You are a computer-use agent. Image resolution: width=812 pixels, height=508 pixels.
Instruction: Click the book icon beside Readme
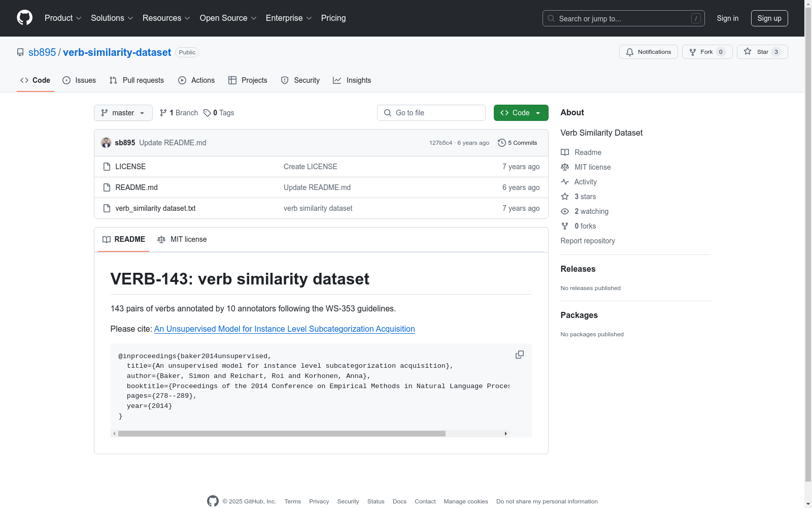pyautogui.click(x=565, y=152)
